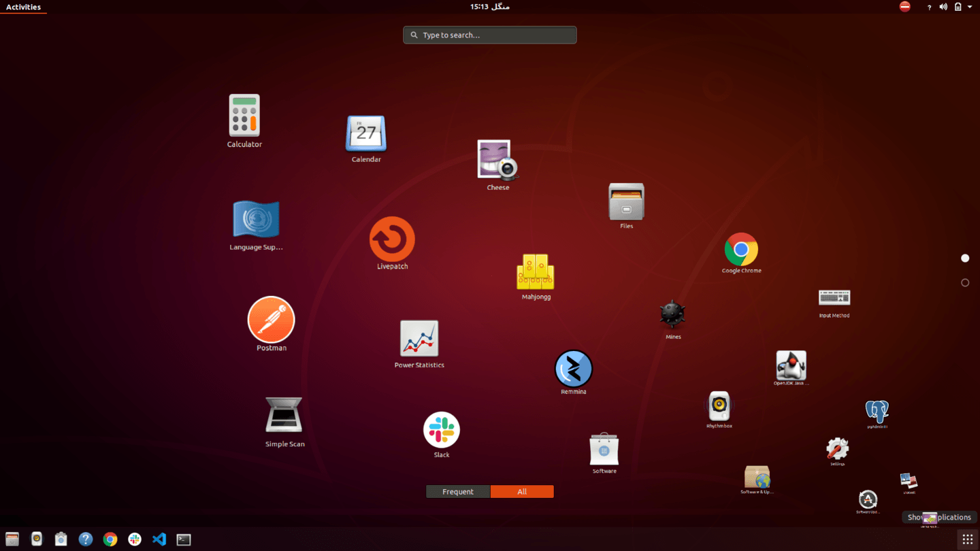
Task: Launch Chrome from the dock
Action: coord(110,539)
